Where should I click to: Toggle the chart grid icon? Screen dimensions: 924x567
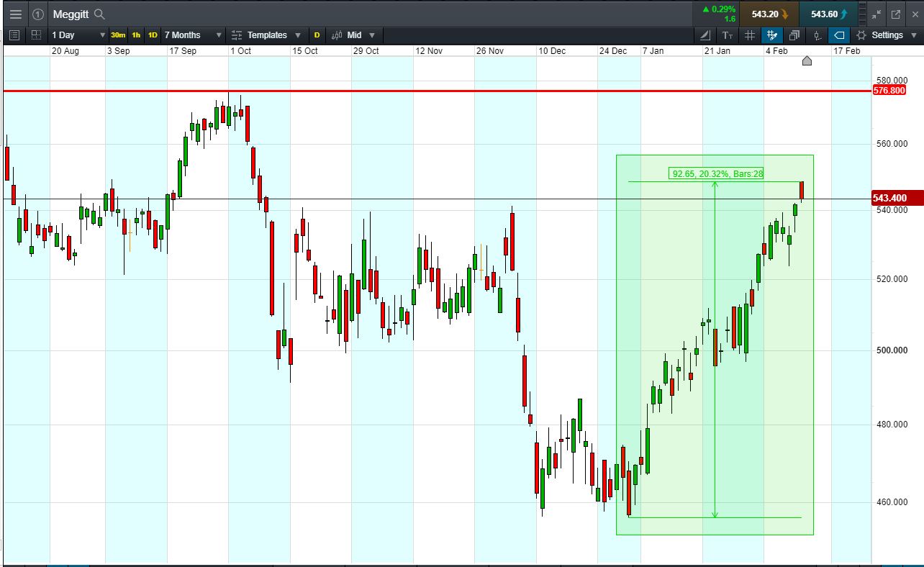(750, 35)
